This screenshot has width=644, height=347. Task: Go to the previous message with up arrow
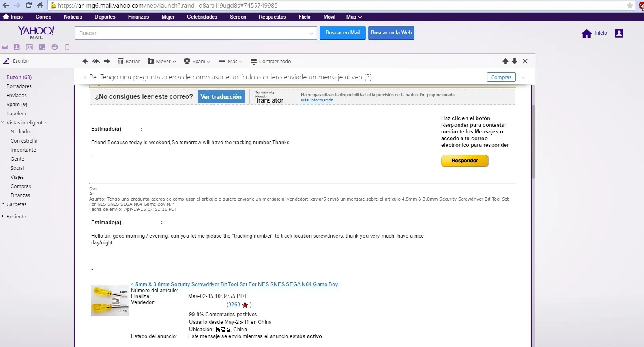point(505,61)
